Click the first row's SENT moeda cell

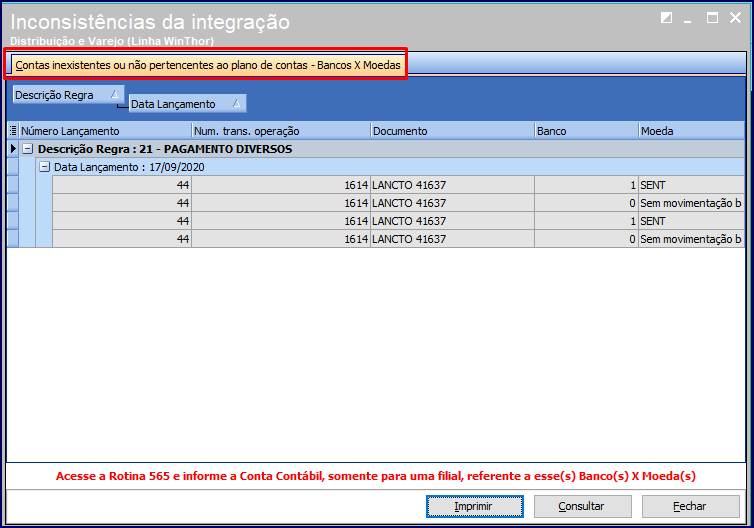[x=691, y=185]
